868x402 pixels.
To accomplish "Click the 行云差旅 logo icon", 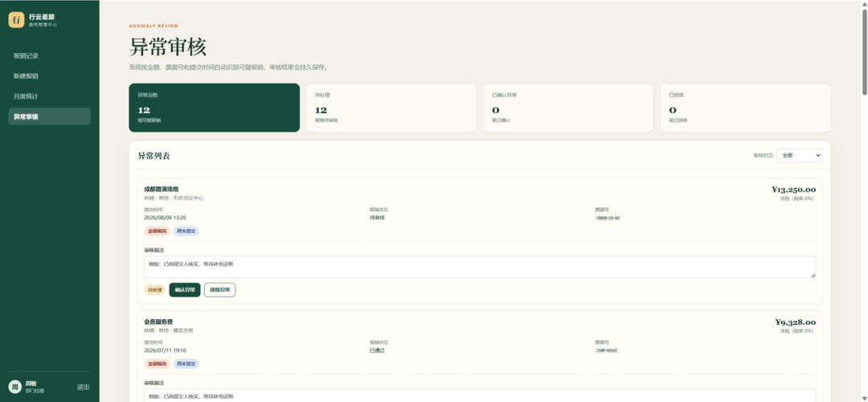I will click(17, 20).
